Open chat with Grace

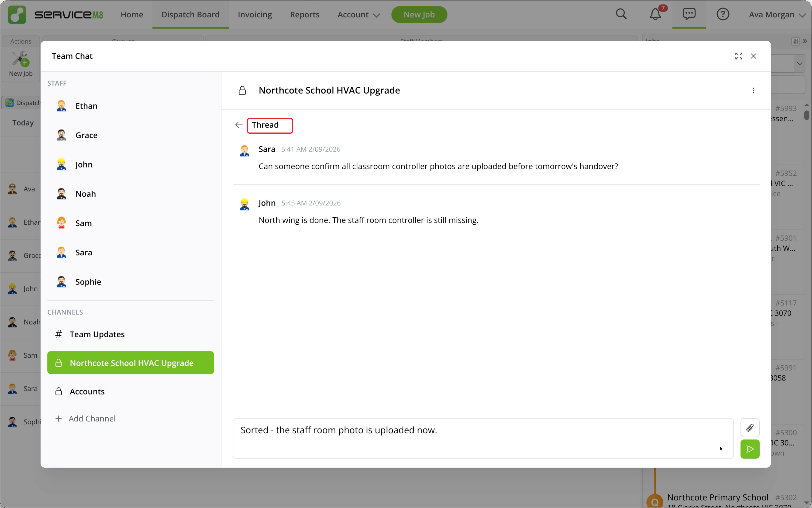pos(131,135)
